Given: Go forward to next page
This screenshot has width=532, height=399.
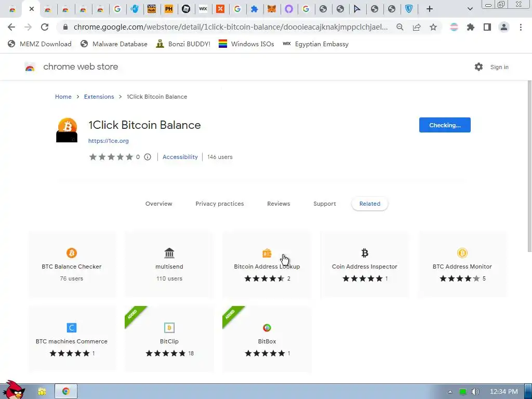Looking at the screenshot, I should [x=28, y=27].
